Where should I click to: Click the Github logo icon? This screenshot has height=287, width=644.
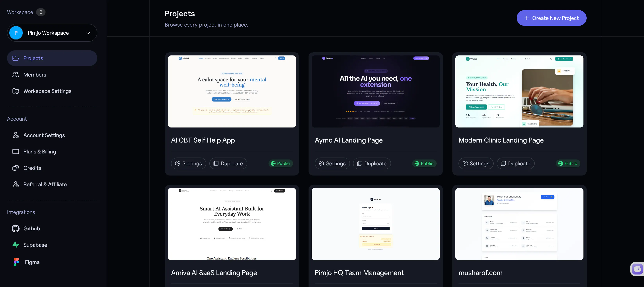[15, 228]
